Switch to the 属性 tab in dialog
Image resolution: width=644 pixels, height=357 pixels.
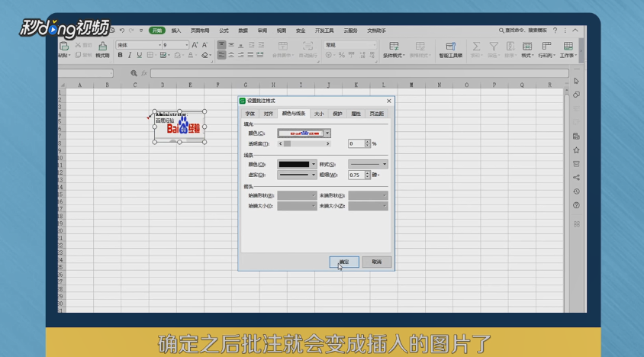(x=356, y=114)
